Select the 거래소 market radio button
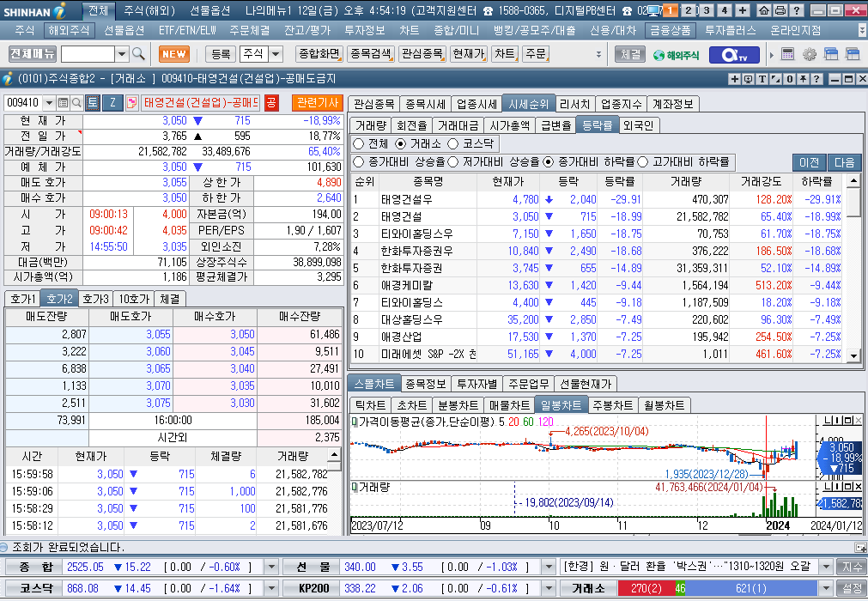Image resolution: width=868 pixels, height=601 pixels. pyautogui.click(x=400, y=144)
